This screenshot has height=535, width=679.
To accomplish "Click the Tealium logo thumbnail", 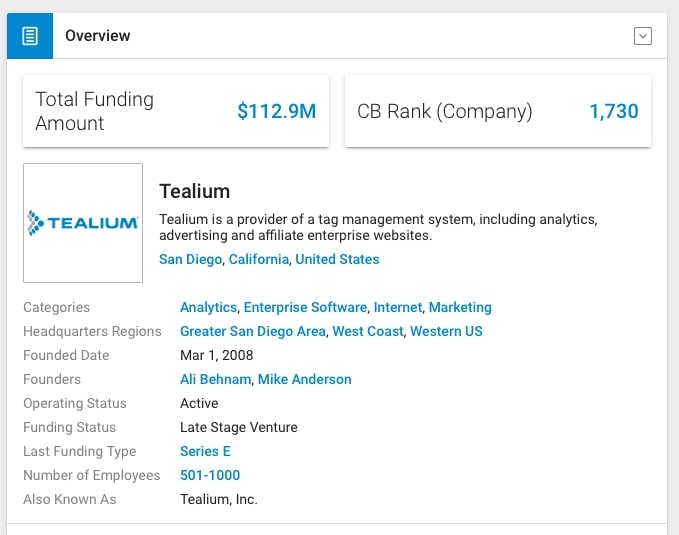I will [x=83, y=223].
